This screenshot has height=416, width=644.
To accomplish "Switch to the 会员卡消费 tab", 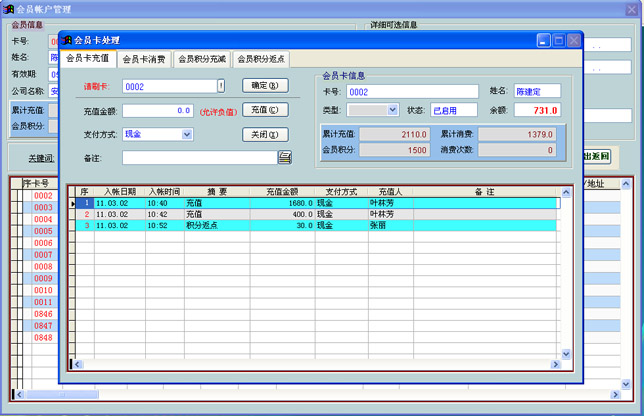I will click(144, 59).
